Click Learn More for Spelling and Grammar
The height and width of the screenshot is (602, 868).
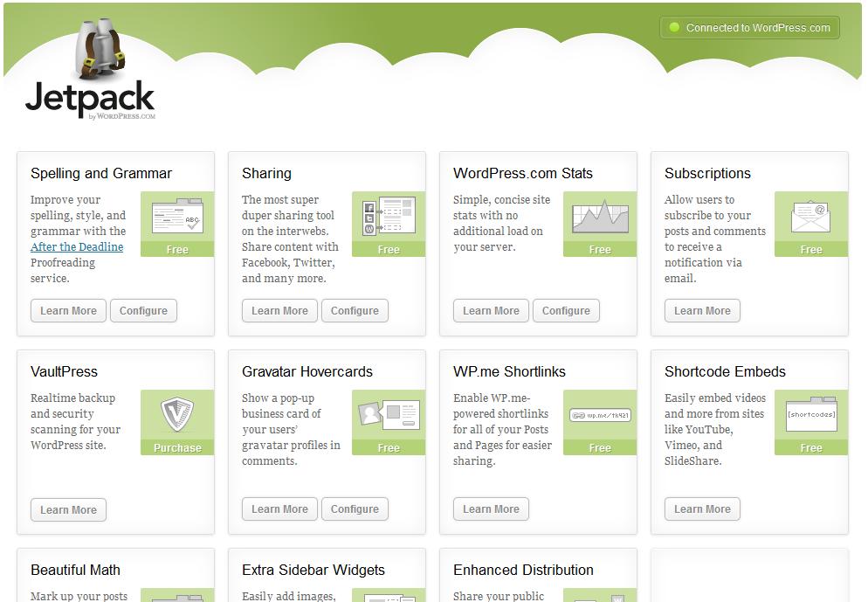pyautogui.click(x=68, y=311)
